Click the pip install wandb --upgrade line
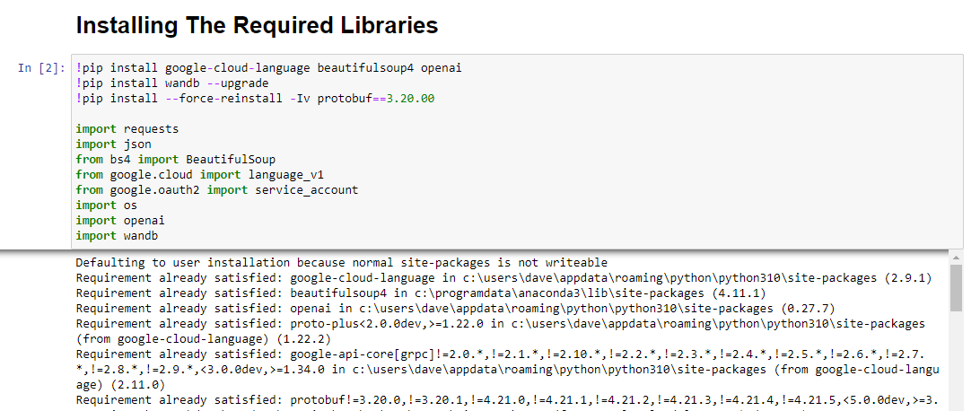Screen dimensions: 980x411 click(160, 83)
